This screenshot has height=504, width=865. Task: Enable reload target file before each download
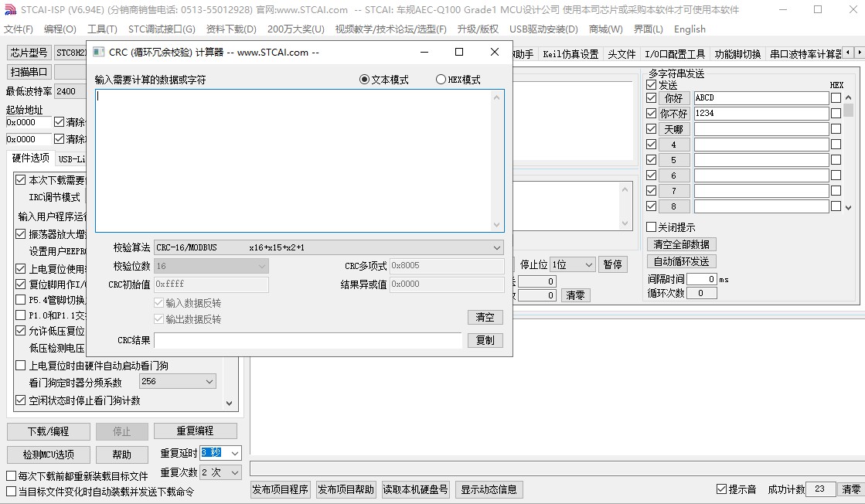(x=11, y=476)
